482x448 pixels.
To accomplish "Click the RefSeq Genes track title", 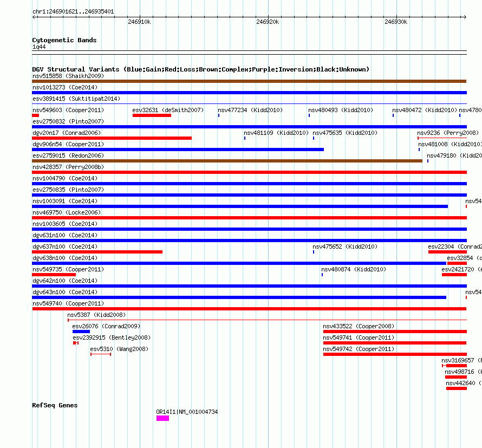I will 55,405.
